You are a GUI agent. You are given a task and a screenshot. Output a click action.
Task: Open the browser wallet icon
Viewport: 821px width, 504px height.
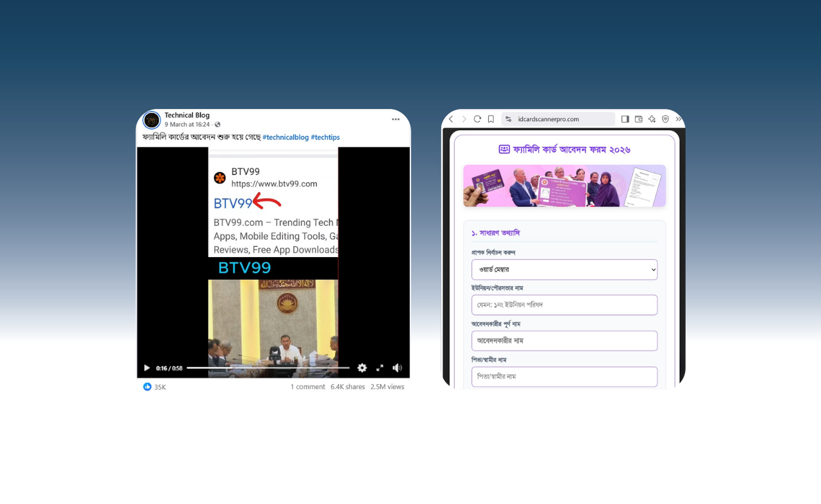click(x=639, y=119)
